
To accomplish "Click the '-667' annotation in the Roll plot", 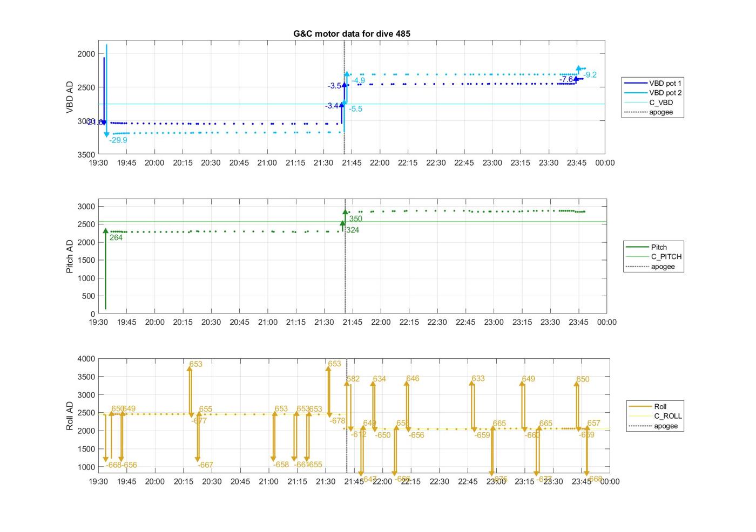I will pos(205,465).
